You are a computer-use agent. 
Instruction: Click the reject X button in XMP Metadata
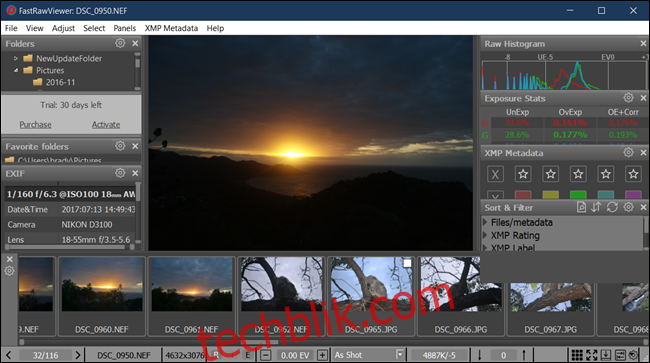click(x=495, y=174)
